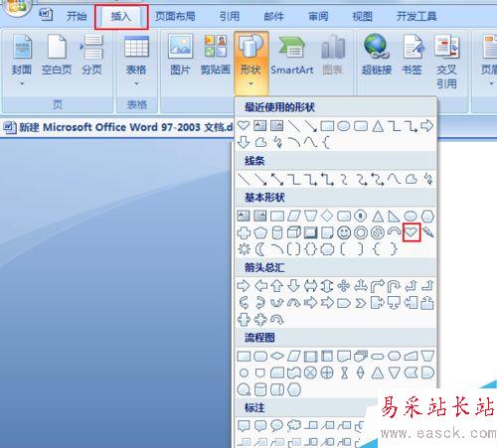Pick the right triangle in 基本形状
This screenshot has height=448, width=497.
[394, 217]
